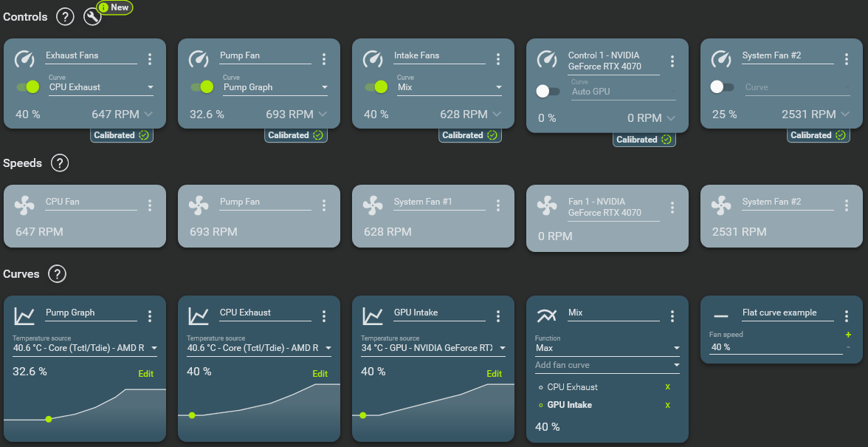This screenshot has width=868, height=447.
Task: Open Curves section help question mark
Action: (57, 273)
